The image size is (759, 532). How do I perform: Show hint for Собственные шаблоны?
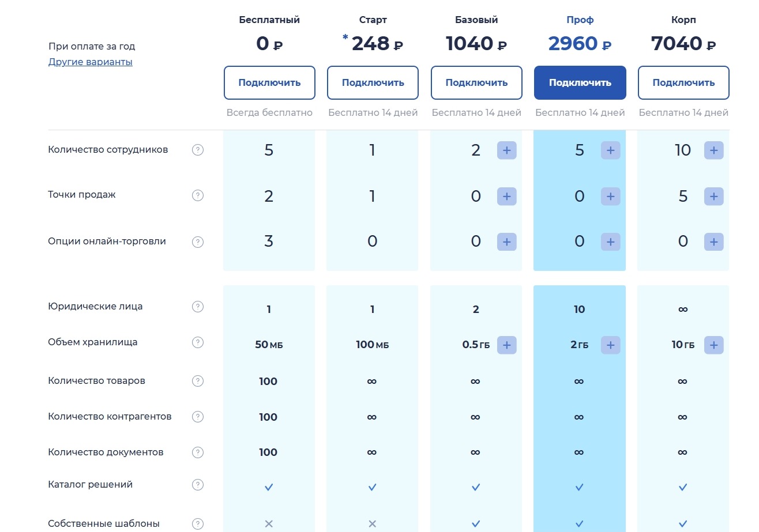point(198,524)
